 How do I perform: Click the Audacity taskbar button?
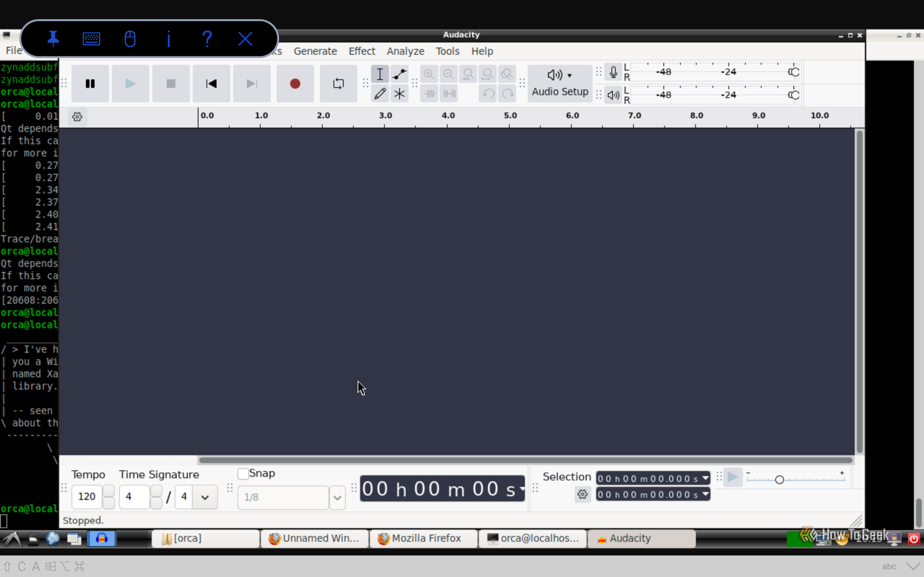click(x=642, y=538)
